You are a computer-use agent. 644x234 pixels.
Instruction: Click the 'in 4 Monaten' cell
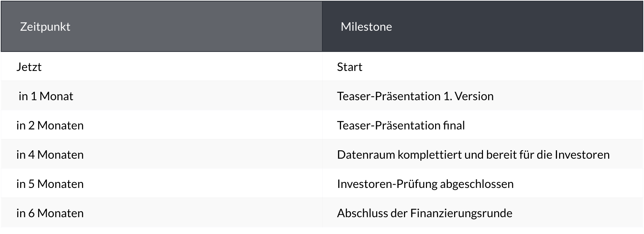coord(50,155)
